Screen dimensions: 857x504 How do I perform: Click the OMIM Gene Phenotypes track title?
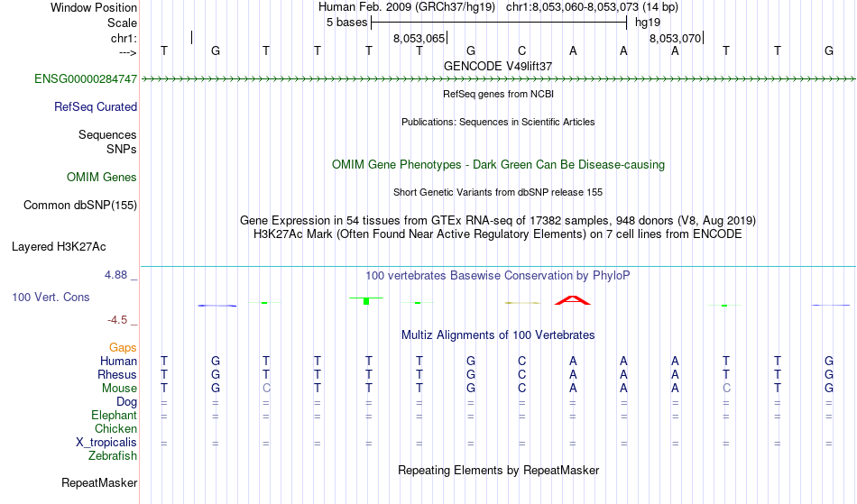click(498, 165)
